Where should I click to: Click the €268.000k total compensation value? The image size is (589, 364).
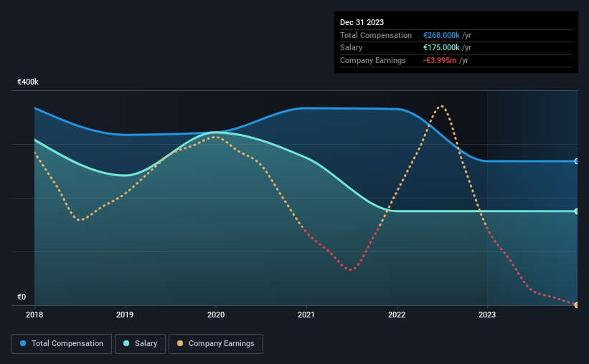(441, 35)
